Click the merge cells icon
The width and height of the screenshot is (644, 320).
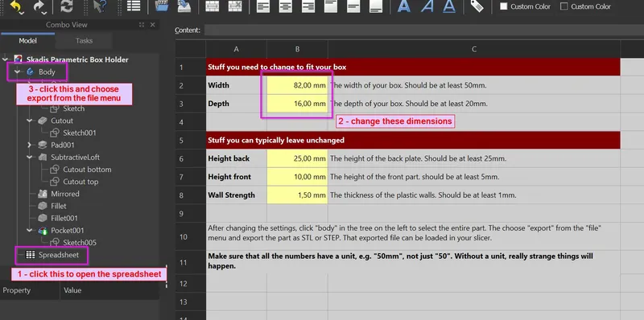(212, 6)
